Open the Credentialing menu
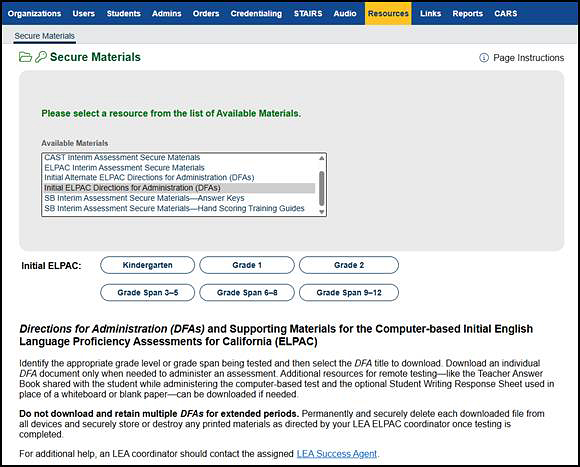Image resolution: width=580 pixels, height=467 pixels. pyautogui.click(x=256, y=14)
